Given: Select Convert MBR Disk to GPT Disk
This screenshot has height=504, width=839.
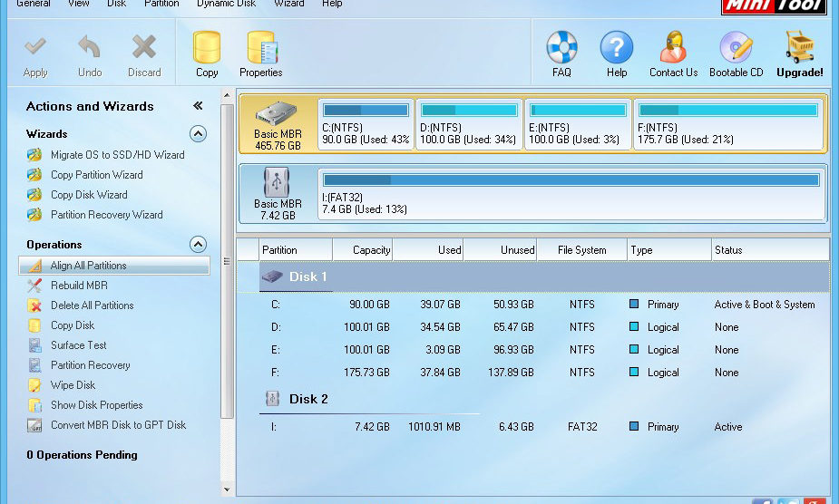Looking at the screenshot, I should [x=118, y=425].
